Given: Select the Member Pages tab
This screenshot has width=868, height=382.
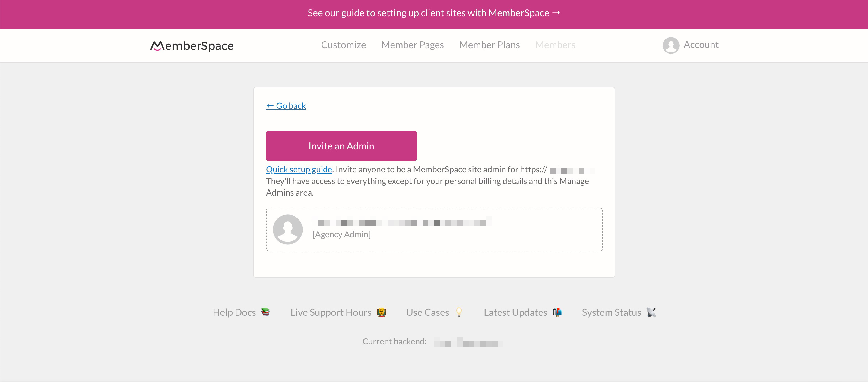Looking at the screenshot, I should point(412,45).
